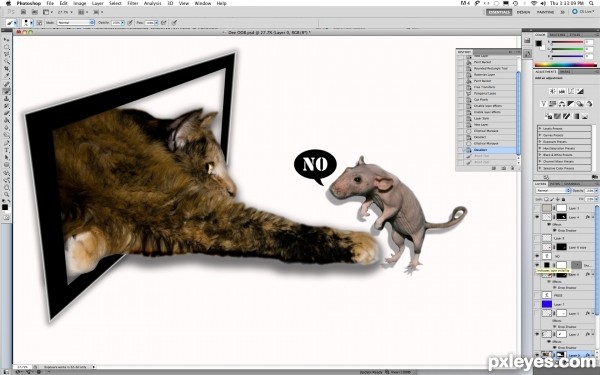
Task: Add a Gradient Map adjustment
Action: coord(576,116)
